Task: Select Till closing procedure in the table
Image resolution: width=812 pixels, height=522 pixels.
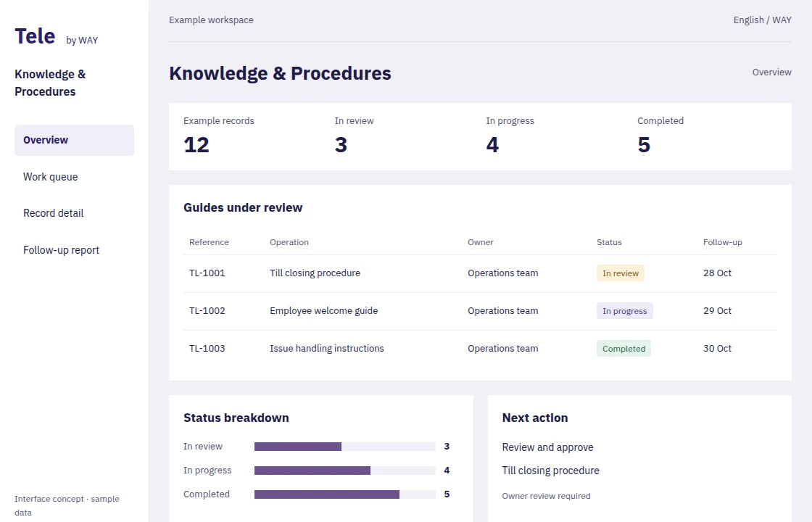Action: pos(315,273)
